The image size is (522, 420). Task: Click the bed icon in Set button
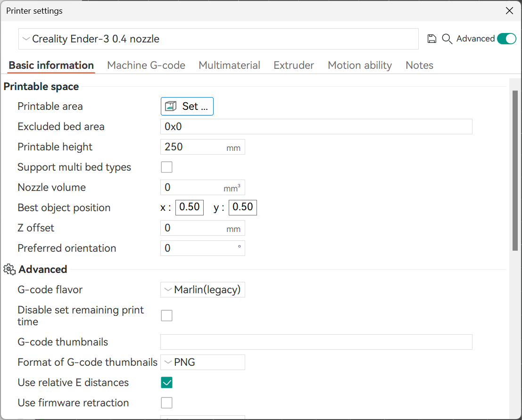[171, 106]
